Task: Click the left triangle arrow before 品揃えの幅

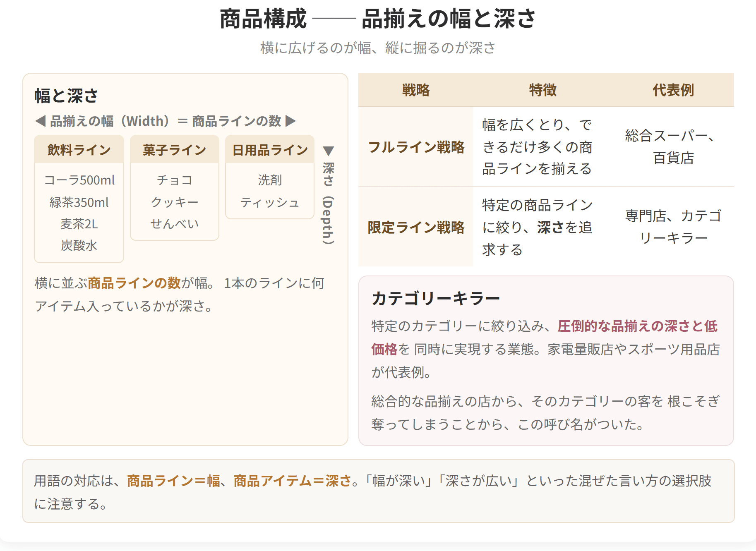Action: [40, 121]
